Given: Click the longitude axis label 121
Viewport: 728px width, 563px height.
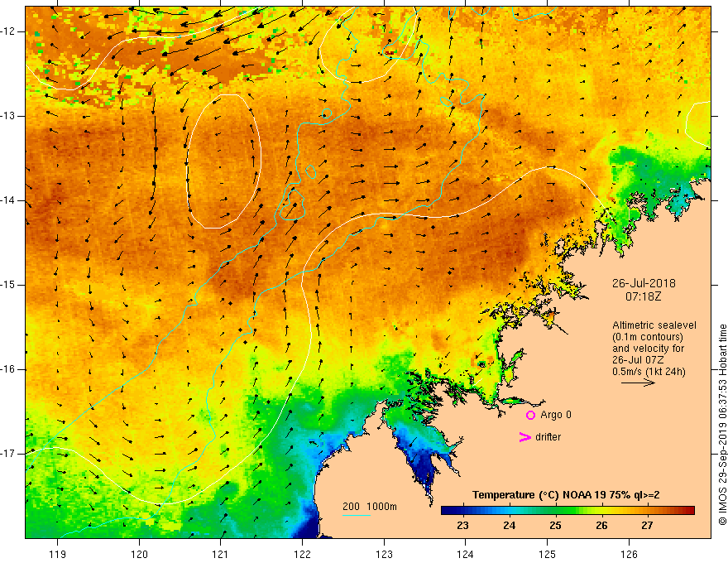Looking at the screenshot, I should coord(221,554).
